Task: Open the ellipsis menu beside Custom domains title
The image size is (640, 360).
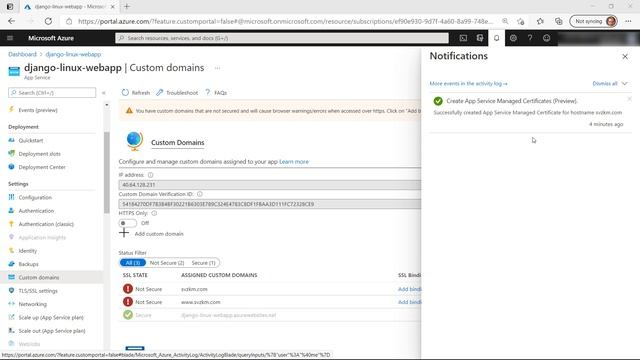Action: pyautogui.click(x=217, y=68)
